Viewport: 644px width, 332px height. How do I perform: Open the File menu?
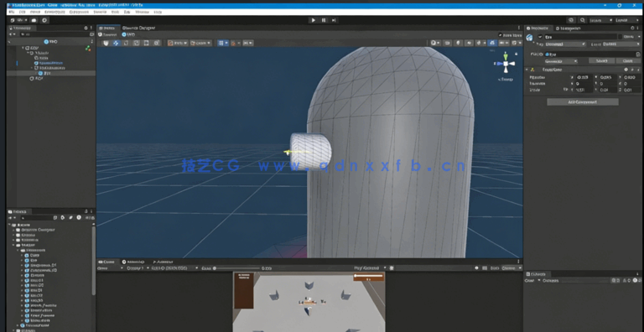coord(11,13)
